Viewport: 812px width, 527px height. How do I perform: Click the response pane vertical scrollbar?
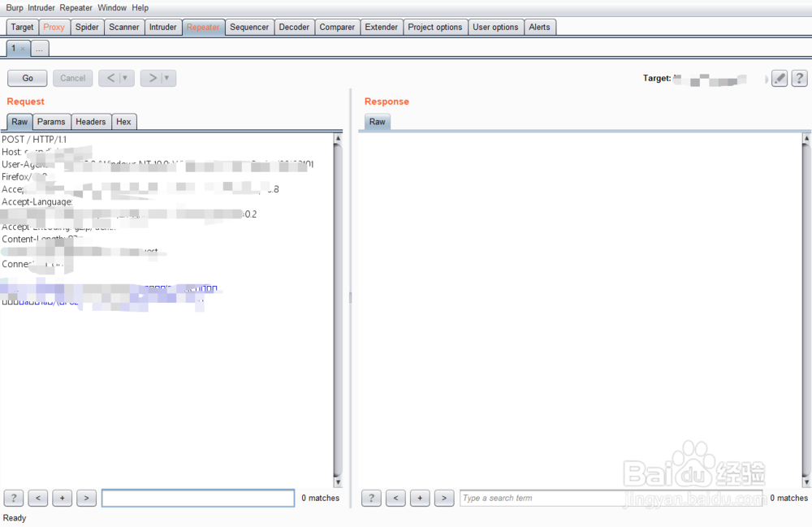point(806,310)
